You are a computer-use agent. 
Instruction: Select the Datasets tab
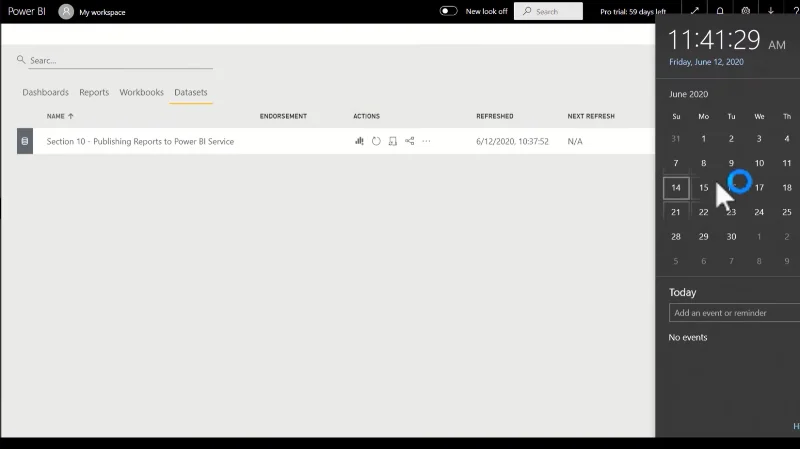[191, 92]
